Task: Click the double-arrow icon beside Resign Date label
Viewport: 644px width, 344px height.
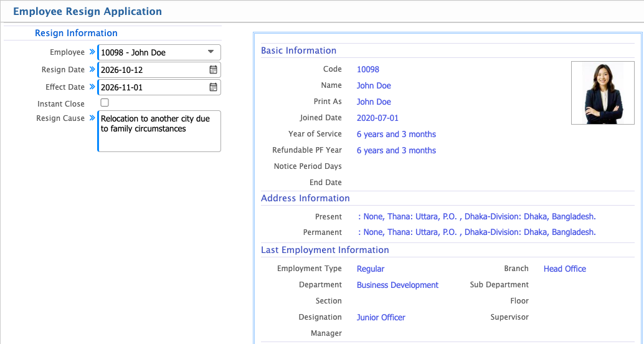Action: (92, 69)
